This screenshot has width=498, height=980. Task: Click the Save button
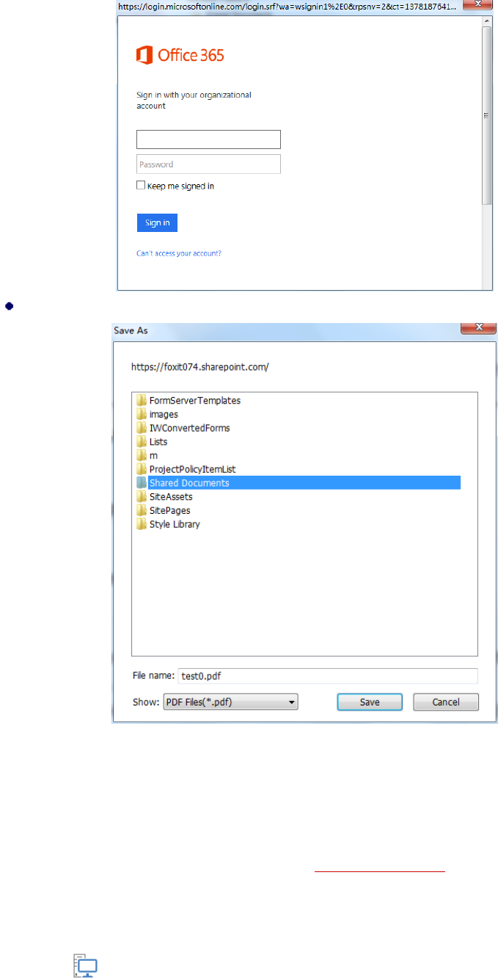click(x=370, y=702)
